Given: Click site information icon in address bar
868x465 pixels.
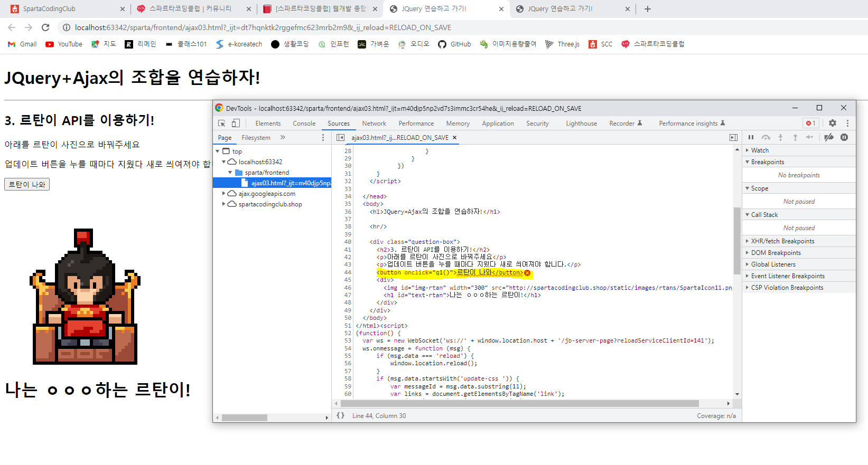Looking at the screenshot, I should point(67,27).
